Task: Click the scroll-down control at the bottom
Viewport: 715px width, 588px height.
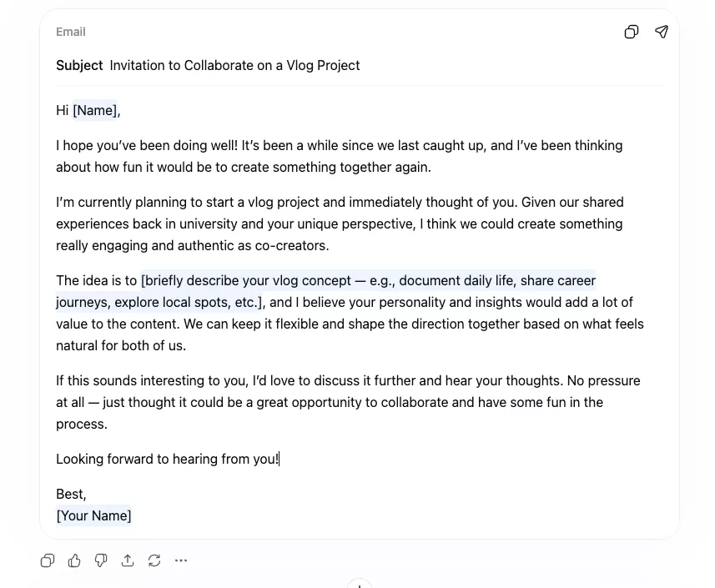Action: pos(359,583)
